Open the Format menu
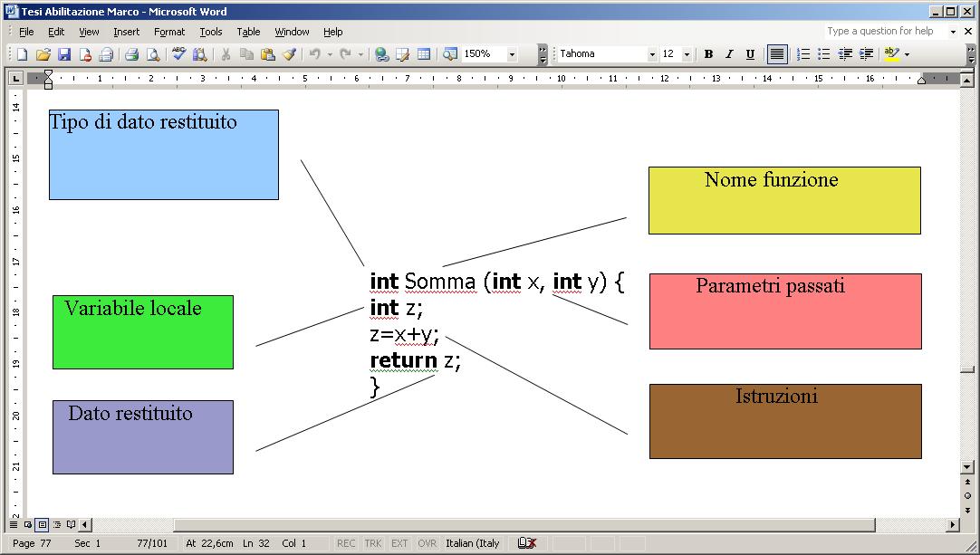This screenshot has width=980, height=555. (168, 32)
